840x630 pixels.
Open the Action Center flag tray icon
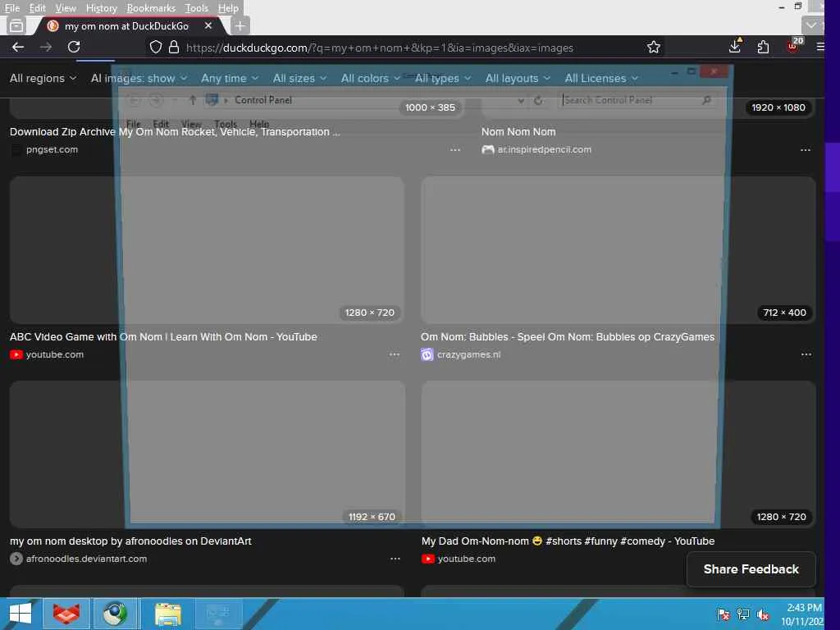click(724, 614)
